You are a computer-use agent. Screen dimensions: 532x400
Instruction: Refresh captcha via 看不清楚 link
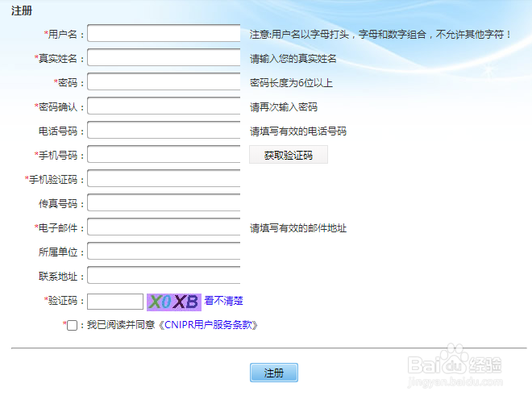[x=223, y=301]
